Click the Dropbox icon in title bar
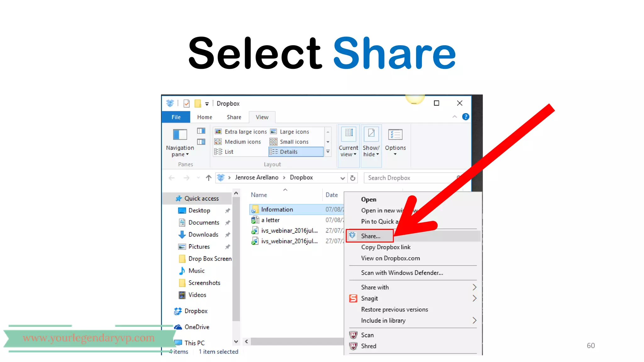Image resolution: width=644 pixels, height=362 pixels. coord(170,103)
